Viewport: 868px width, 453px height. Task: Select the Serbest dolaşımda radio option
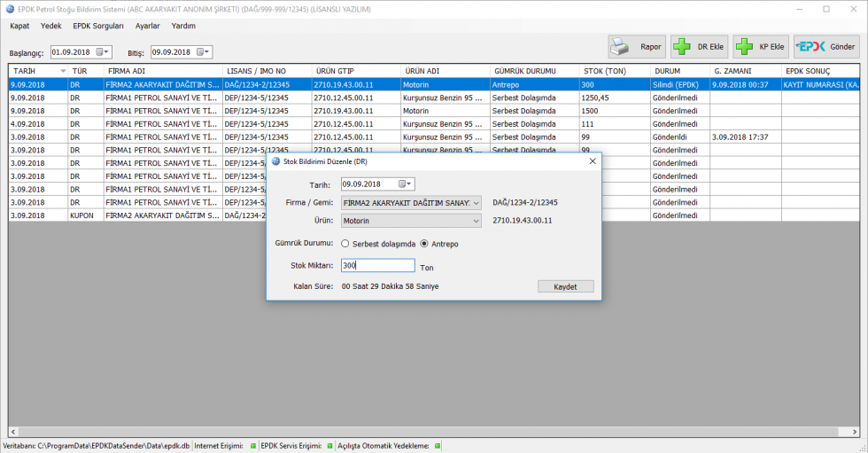click(x=345, y=244)
